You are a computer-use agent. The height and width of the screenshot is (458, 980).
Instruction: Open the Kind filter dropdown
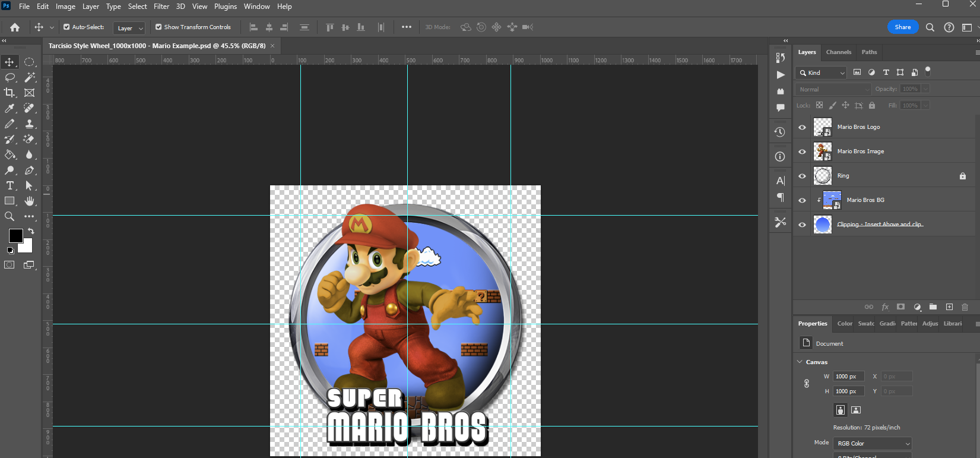pos(822,72)
